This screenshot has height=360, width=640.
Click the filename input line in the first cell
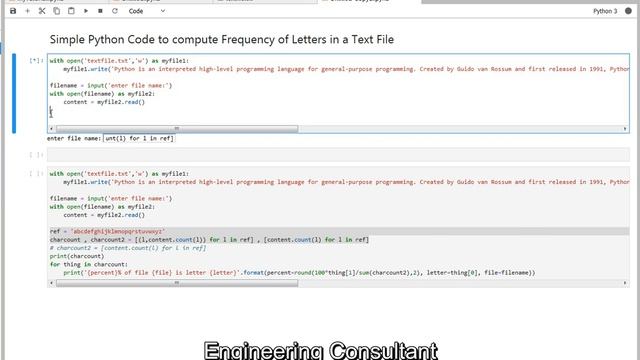coord(111,85)
